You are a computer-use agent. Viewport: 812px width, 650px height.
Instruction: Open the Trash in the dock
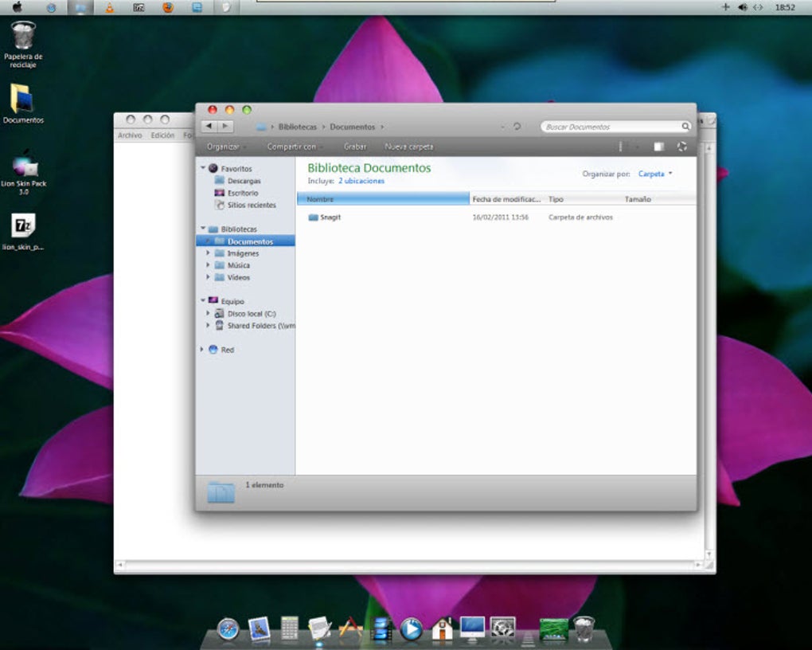(x=584, y=628)
